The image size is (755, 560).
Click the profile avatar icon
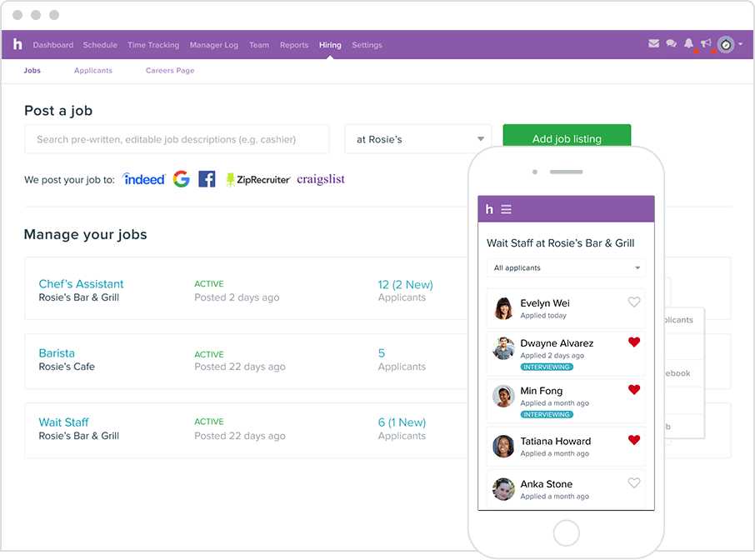coord(726,45)
